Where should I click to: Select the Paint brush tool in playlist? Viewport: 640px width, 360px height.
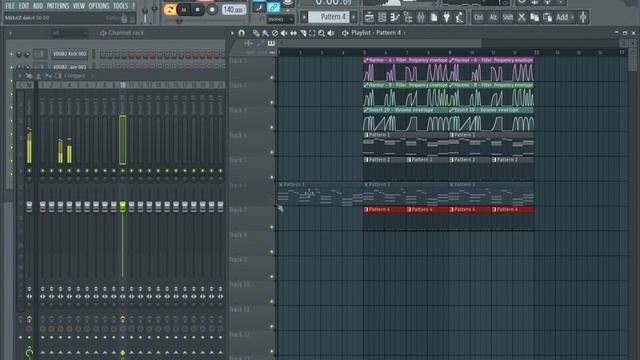point(265,33)
